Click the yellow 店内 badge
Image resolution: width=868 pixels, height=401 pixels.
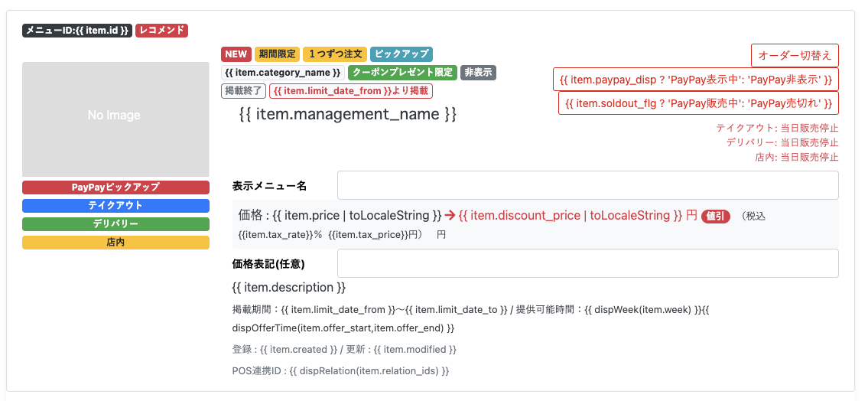[115, 242]
